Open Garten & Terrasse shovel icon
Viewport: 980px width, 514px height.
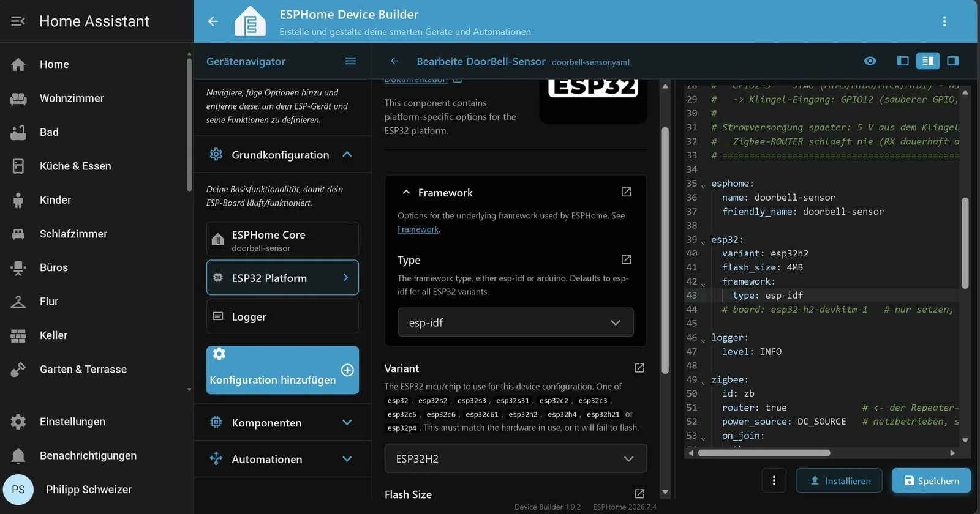18,370
